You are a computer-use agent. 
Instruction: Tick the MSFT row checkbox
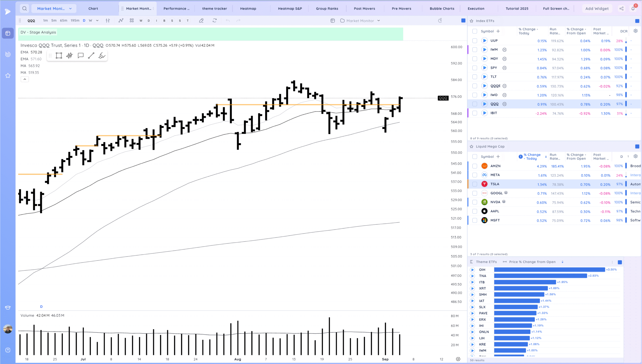[x=474, y=220]
